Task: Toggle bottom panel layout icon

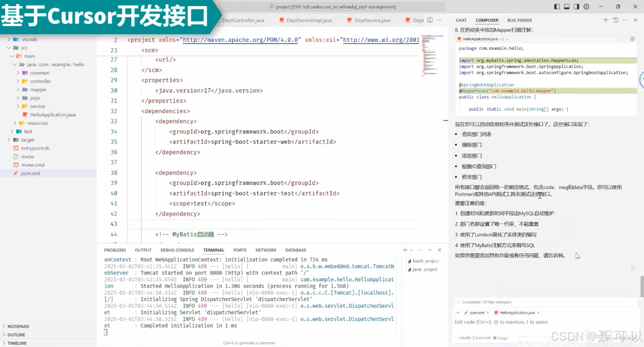Action: click(567, 7)
